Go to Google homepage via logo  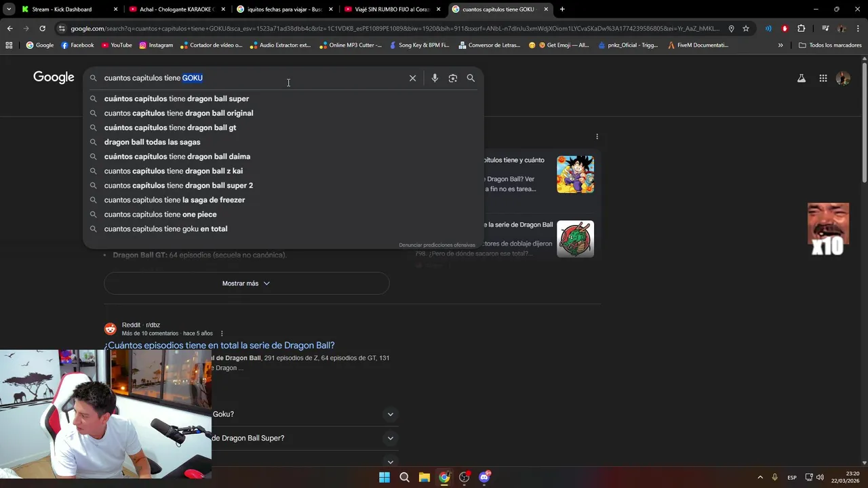tap(54, 77)
